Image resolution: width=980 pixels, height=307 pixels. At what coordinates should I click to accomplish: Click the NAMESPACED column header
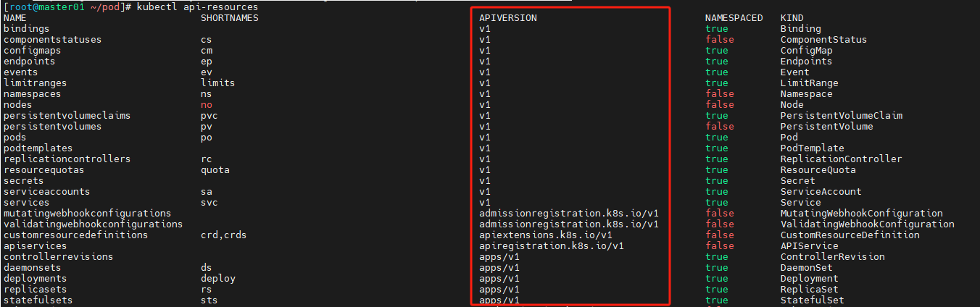click(734, 17)
